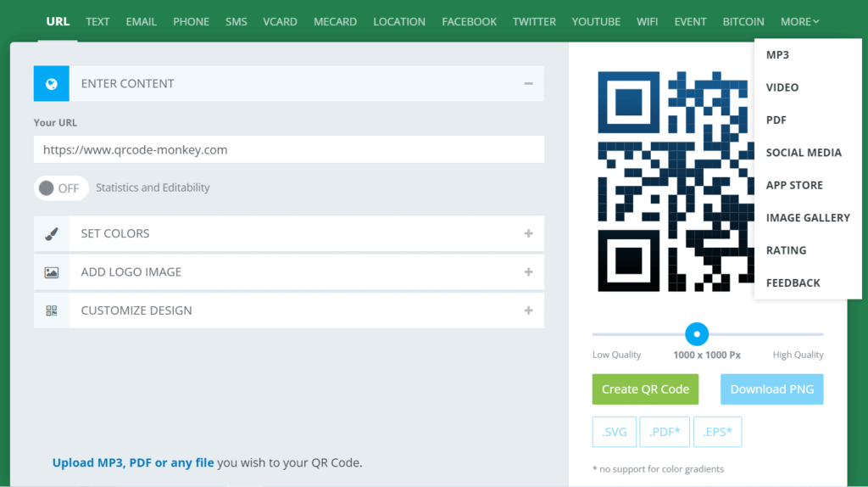Screen dimensions: 868x487
Task: Go to the MECARD tab
Action: click(x=336, y=21)
